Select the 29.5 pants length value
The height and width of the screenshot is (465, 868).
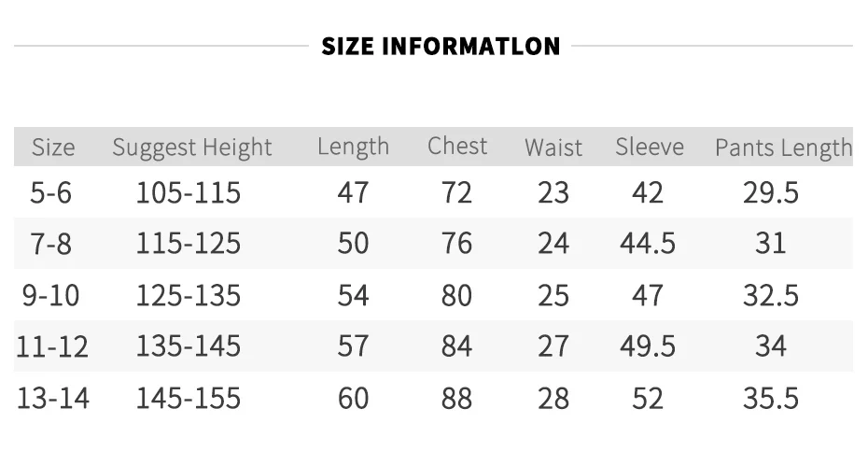pyautogui.click(x=771, y=192)
